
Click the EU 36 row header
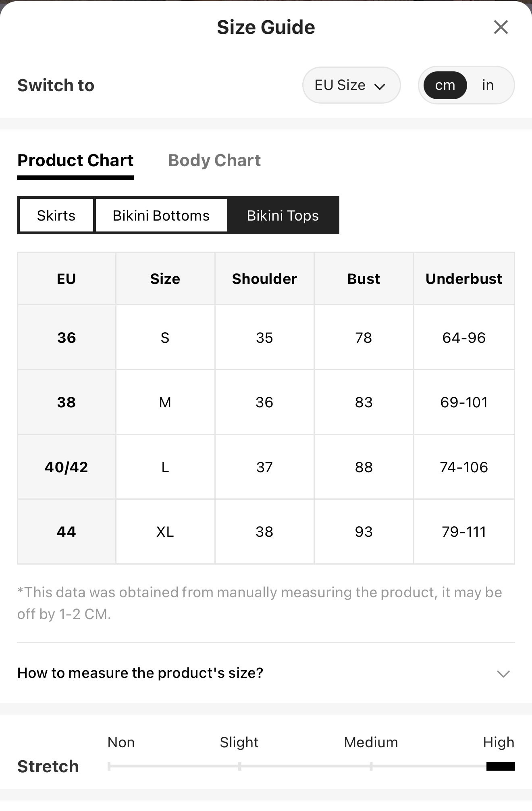[x=66, y=338]
